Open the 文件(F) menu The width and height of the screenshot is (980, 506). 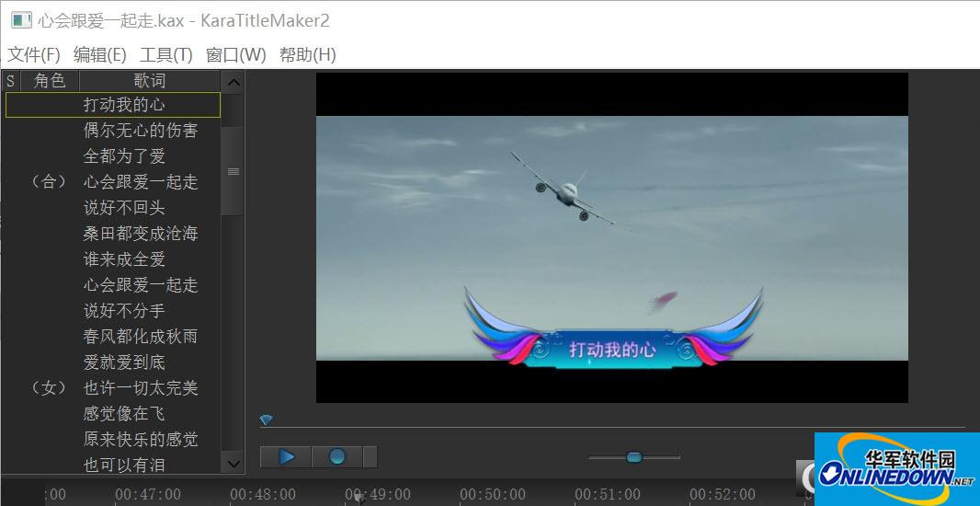(x=34, y=55)
